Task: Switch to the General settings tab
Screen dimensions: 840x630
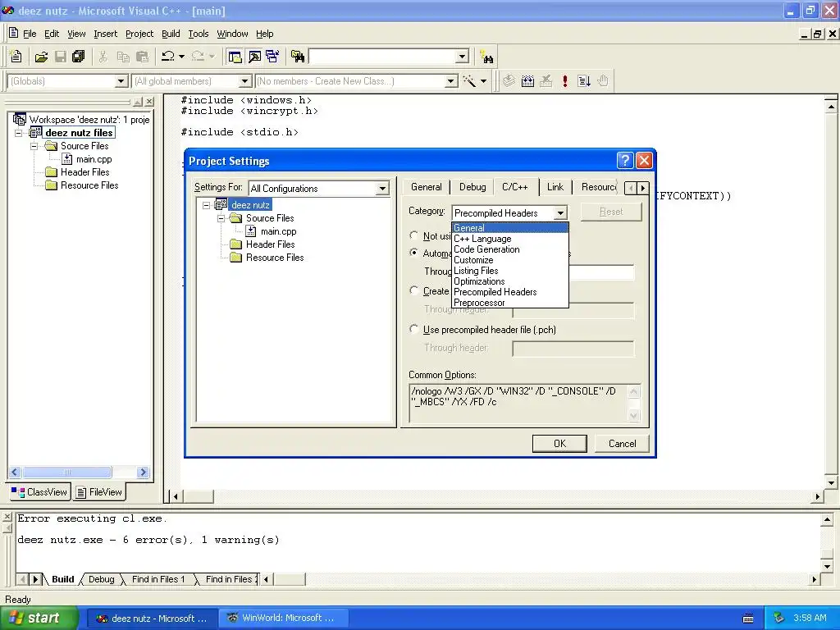Action: (427, 187)
